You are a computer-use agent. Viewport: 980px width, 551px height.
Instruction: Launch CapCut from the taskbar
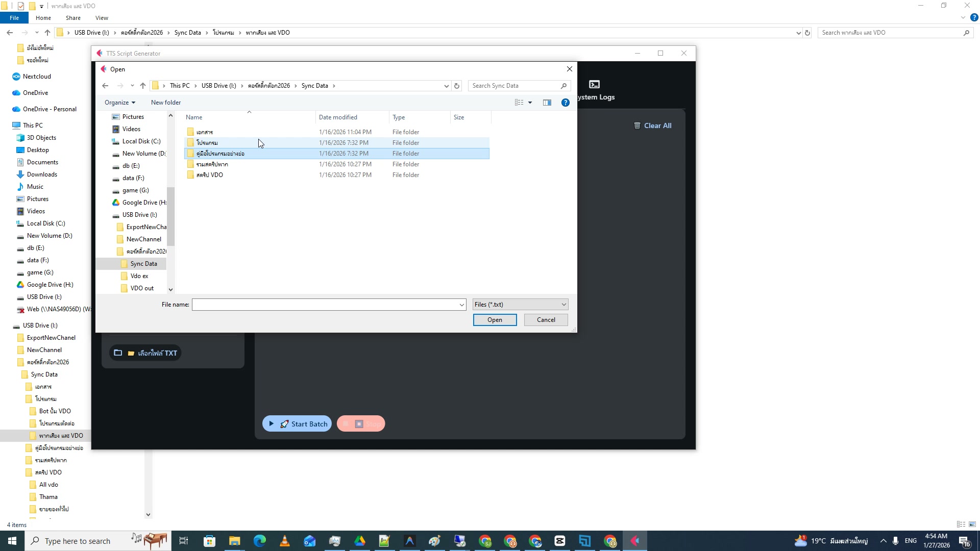point(560,541)
